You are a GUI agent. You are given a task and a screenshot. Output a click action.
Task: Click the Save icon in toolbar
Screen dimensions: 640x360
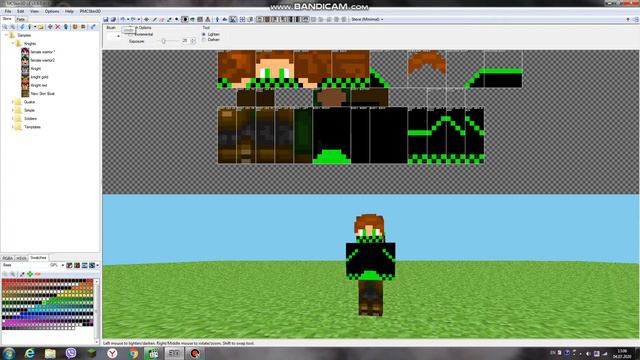tap(105, 19)
